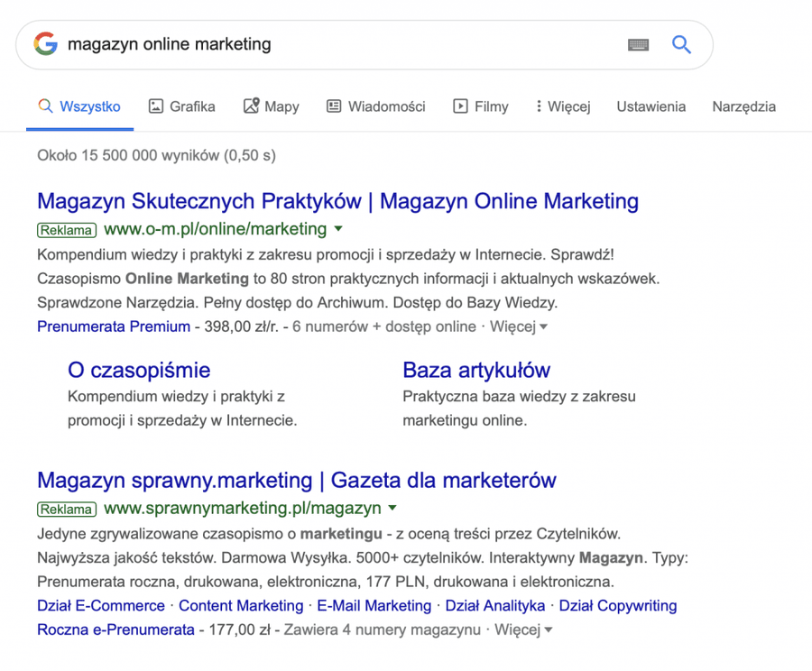Image resolution: width=812 pixels, height=671 pixels.
Task: Open the Baza artykułów sitelink
Action: pos(476,370)
